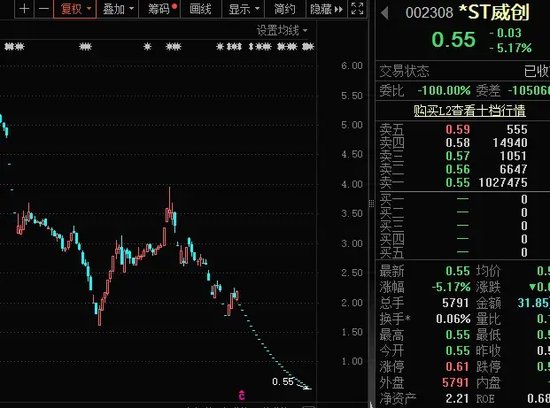
Task: Click the 购买L2查看十档行情 link
Action: [x=469, y=111]
